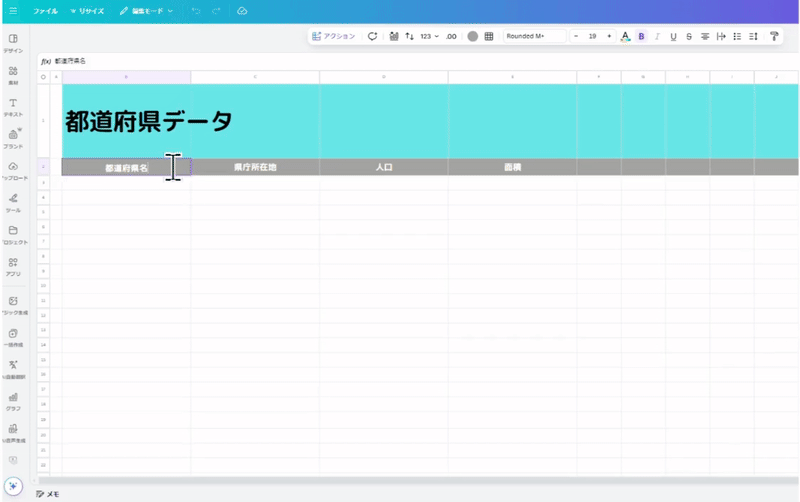This screenshot has width=800, height=502.
Task: Open the メモ (Notes) button
Action: pyautogui.click(x=48, y=494)
